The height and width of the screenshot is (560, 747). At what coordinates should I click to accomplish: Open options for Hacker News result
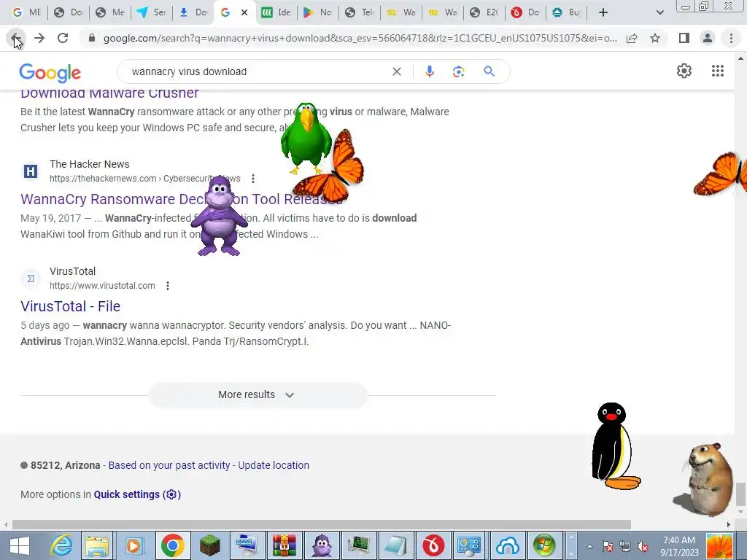point(253,179)
